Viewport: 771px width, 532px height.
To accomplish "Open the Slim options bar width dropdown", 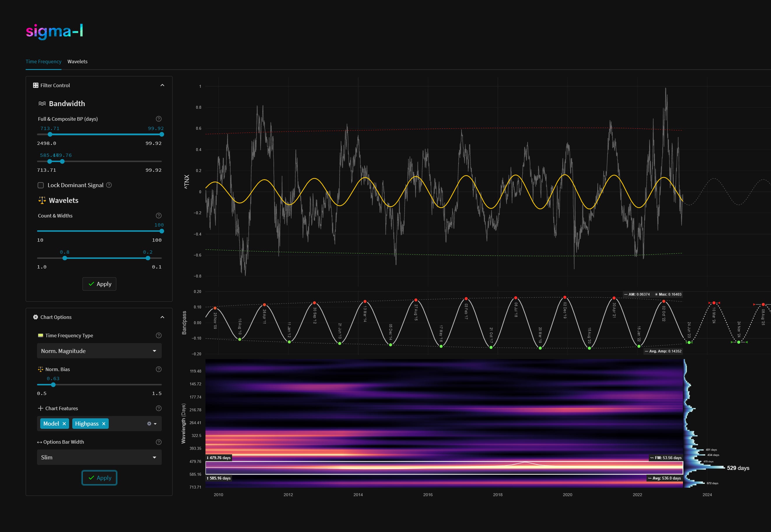I will pyautogui.click(x=99, y=457).
